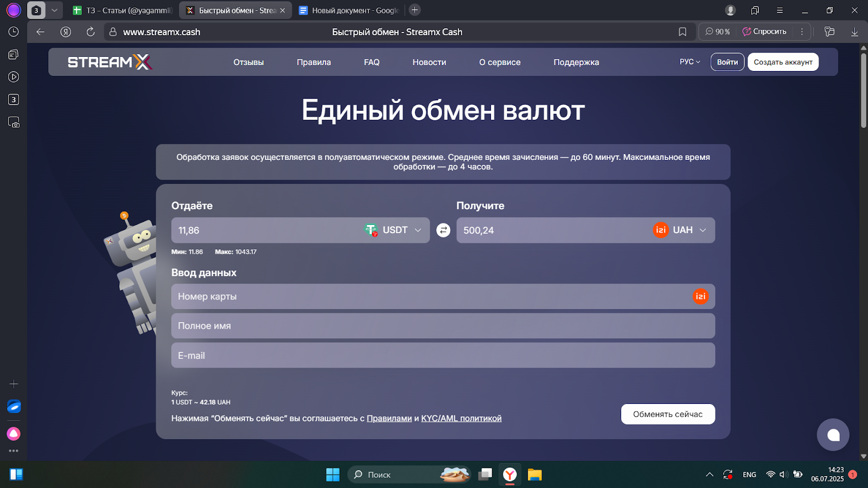Click the E-mail input field
This screenshot has width=868, height=488.
(x=443, y=355)
